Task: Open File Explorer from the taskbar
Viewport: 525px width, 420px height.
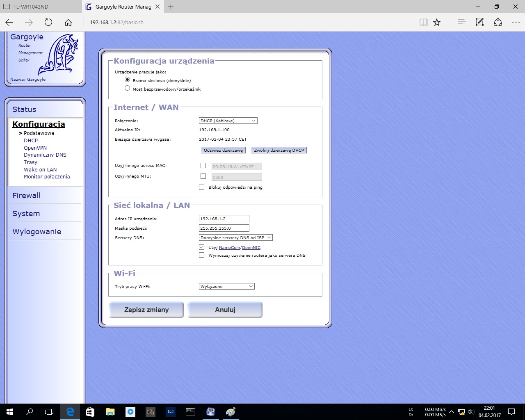Action: pos(110,412)
